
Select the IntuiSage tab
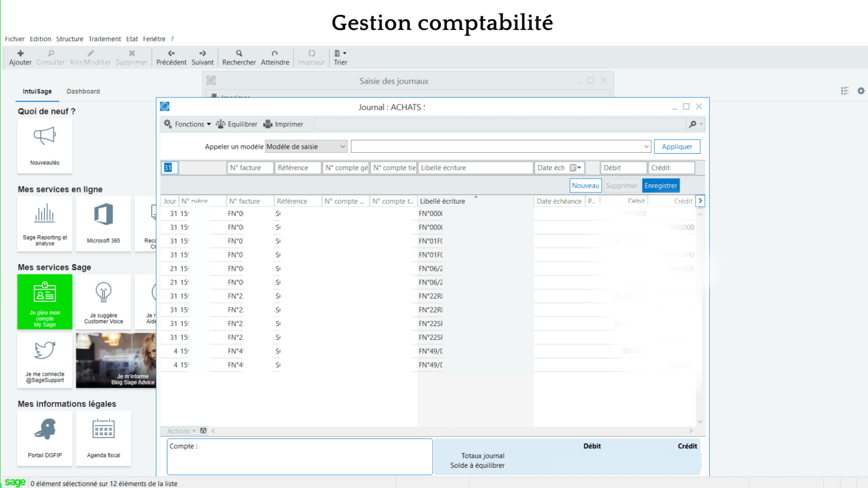pyautogui.click(x=37, y=90)
